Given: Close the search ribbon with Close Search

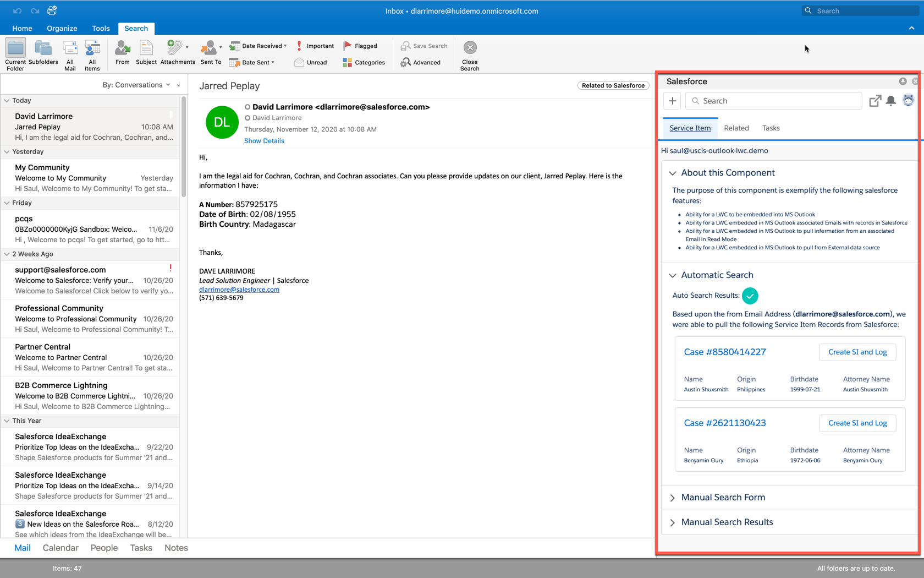Looking at the screenshot, I should pos(470,55).
